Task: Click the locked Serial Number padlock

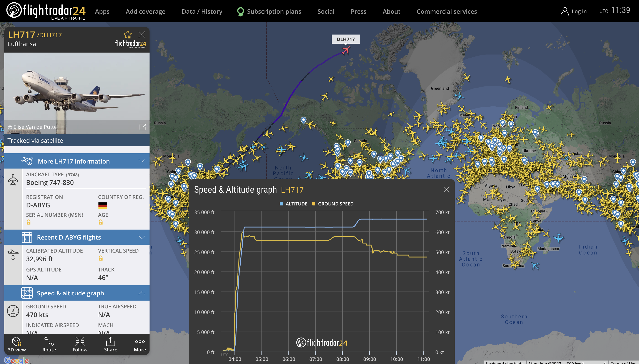Action: (x=28, y=222)
